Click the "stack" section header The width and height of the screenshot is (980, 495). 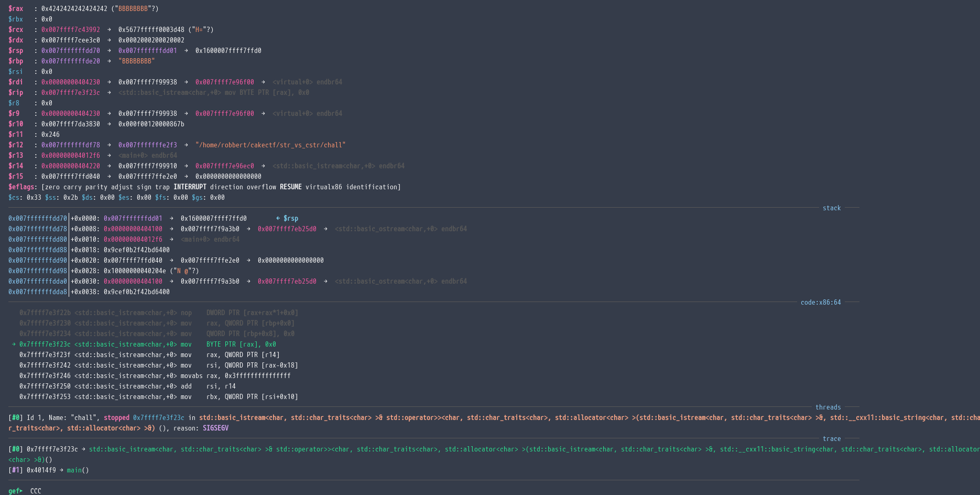[831, 208]
